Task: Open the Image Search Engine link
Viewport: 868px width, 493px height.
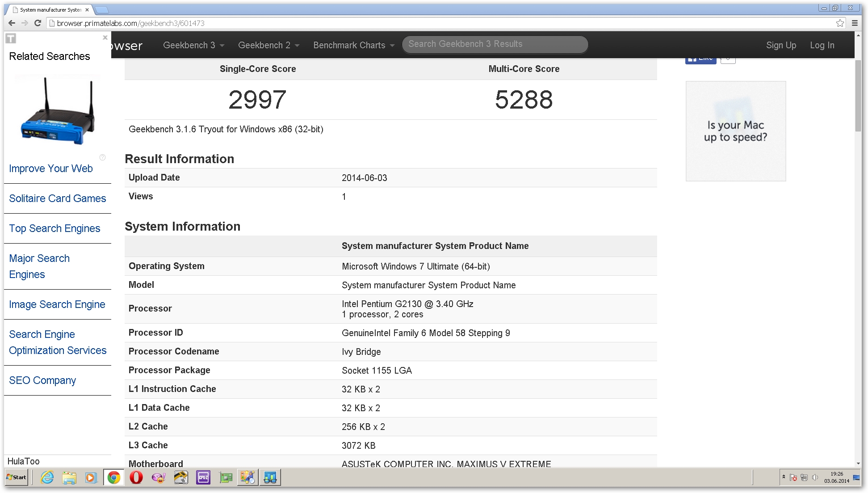Action: (x=57, y=304)
